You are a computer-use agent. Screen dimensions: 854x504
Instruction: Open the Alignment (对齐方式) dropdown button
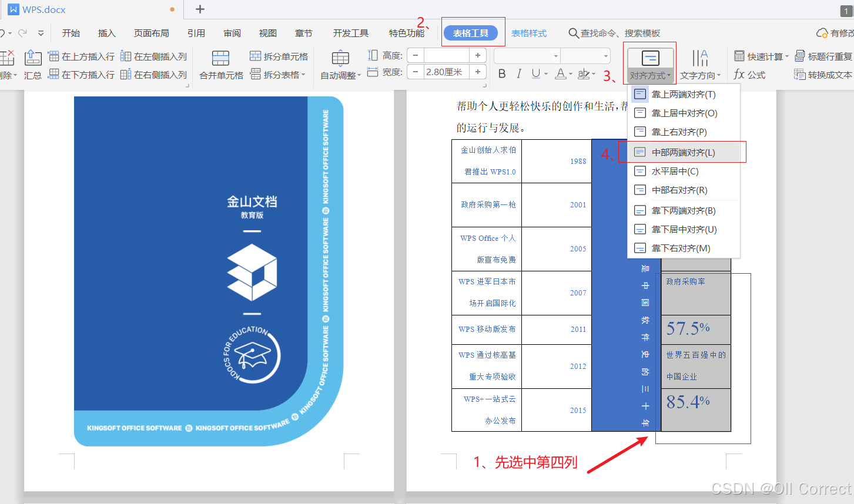pos(650,65)
